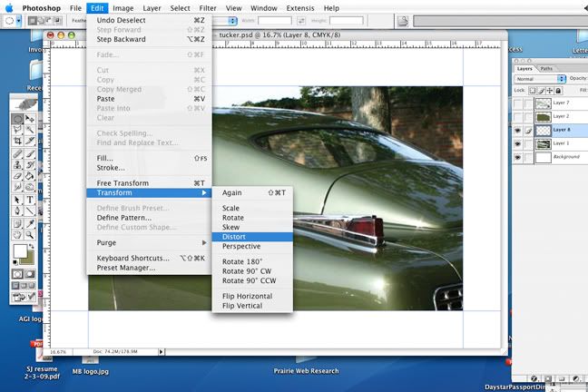
Task: Reset to default colors icon
Action: point(15,262)
